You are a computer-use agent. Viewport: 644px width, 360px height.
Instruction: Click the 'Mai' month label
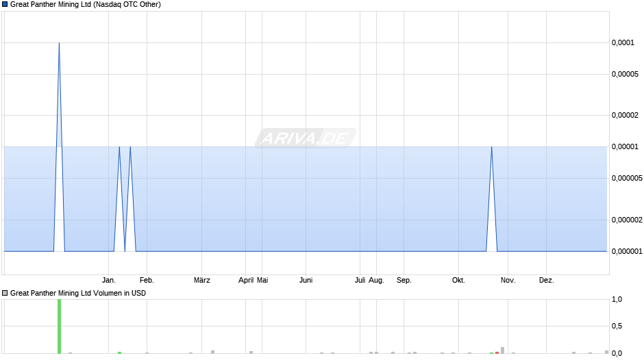262,281
